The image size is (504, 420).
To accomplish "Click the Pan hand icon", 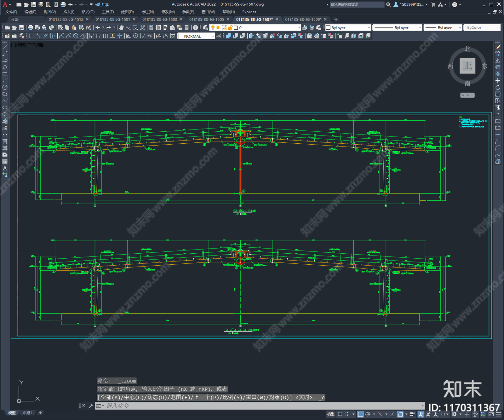I will click(121, 28).
